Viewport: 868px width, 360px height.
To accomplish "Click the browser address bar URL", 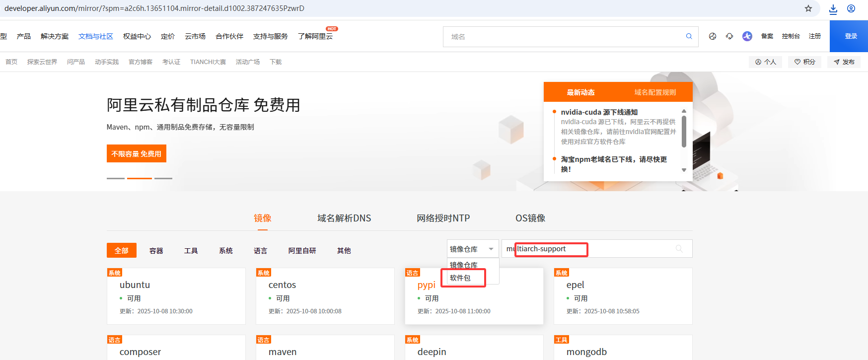I will tap(154, 8).
